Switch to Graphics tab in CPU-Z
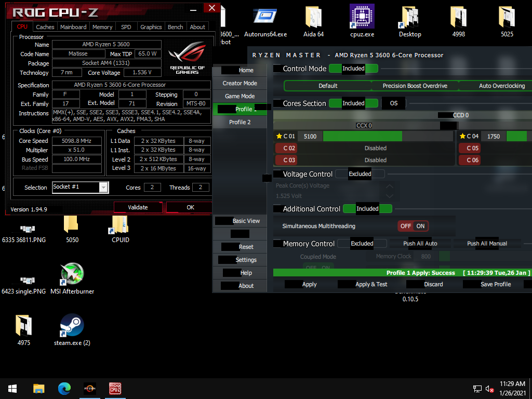The image size is (532, 399). 151,27
